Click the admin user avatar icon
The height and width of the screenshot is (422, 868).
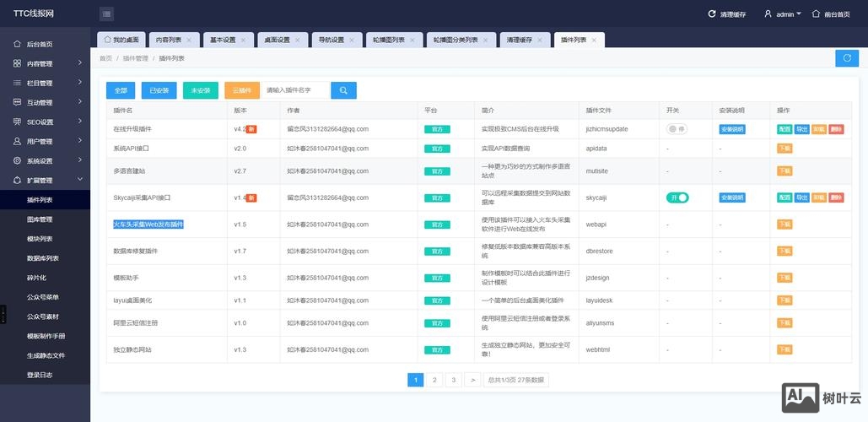pos(768,14)
